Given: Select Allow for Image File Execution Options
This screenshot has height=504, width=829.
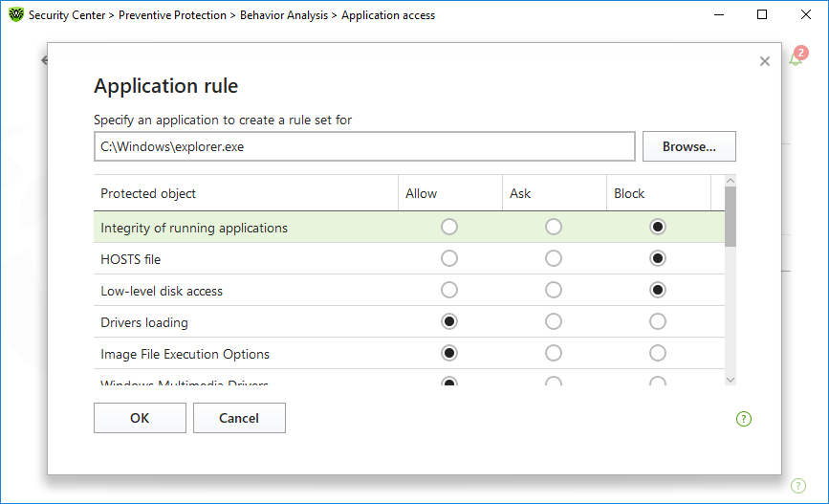Looking at the screenshot, I should 448,353.
